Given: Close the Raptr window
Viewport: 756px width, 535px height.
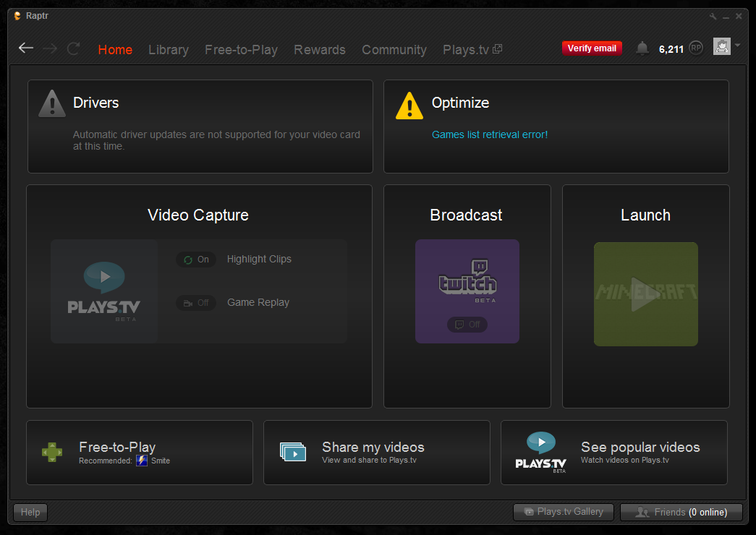Looking at the screenshot, I should tap(739, 17).
